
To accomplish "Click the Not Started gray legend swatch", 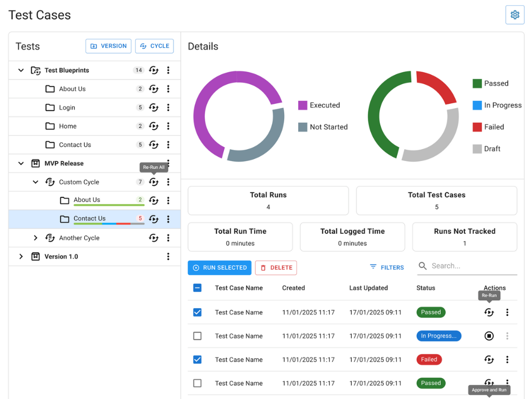I will click(x=303, y=127).
